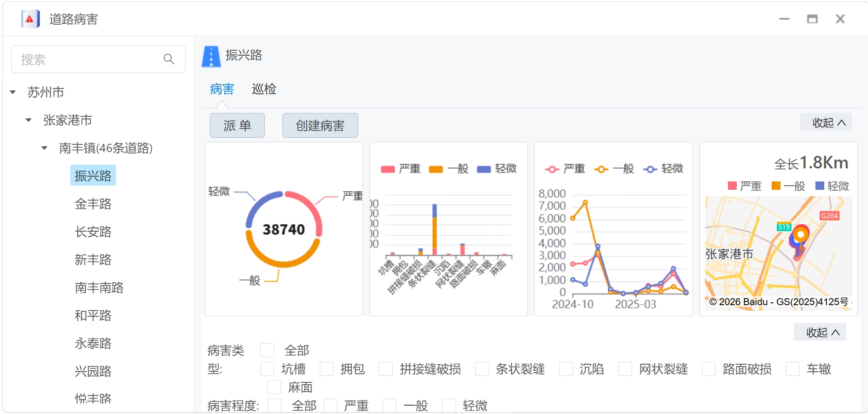868x414 pixels.
Task: Switch to the 巡检 tab
Action: (264, 89)
